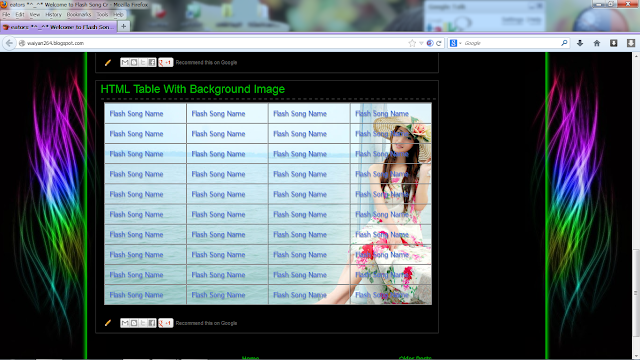Go back with the browser Back arrow

pos(9,43)
